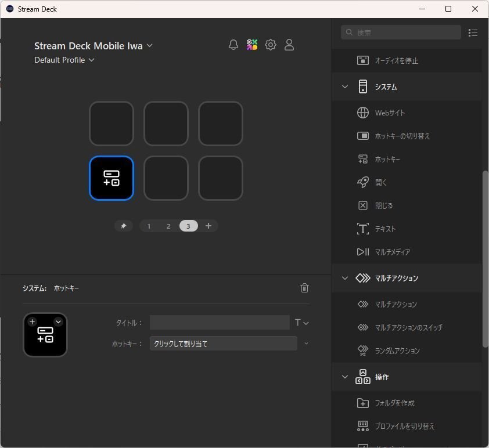Select the top-left empty key

click(x=112, y=124)
